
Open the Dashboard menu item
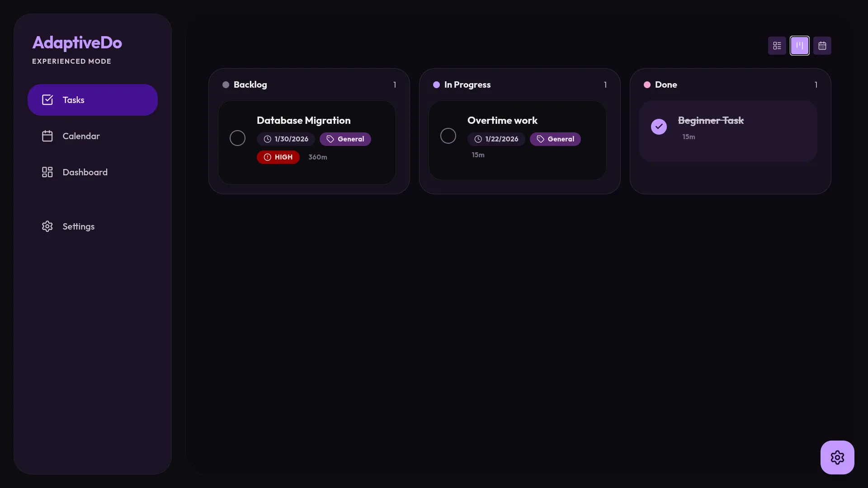click(x=85, y=172)
